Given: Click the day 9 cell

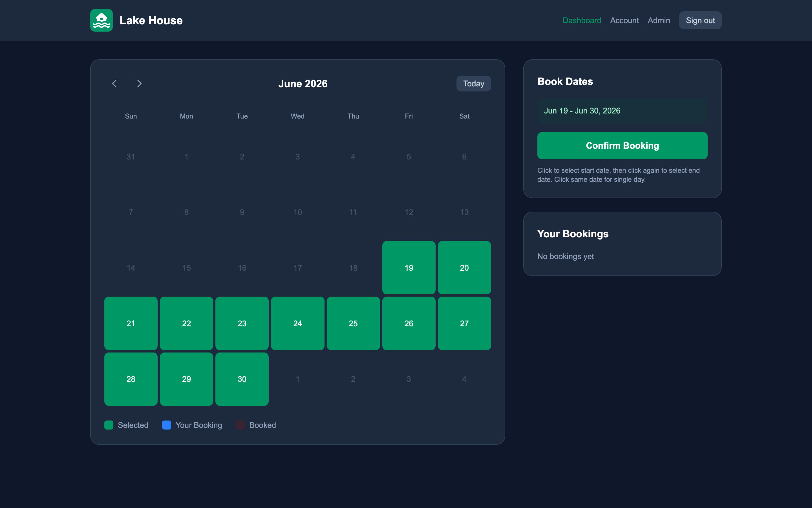Looking at the screenshot, I should point(242,212).
